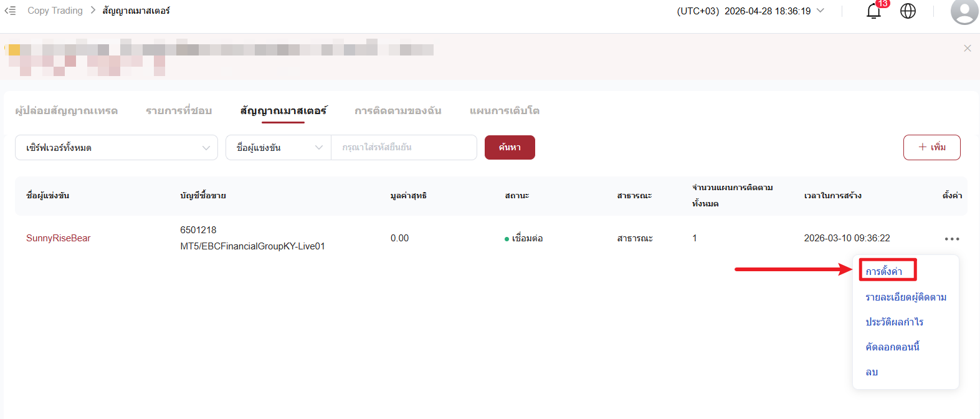Switch to การติดตามของฉัน tab

(398, 110)
